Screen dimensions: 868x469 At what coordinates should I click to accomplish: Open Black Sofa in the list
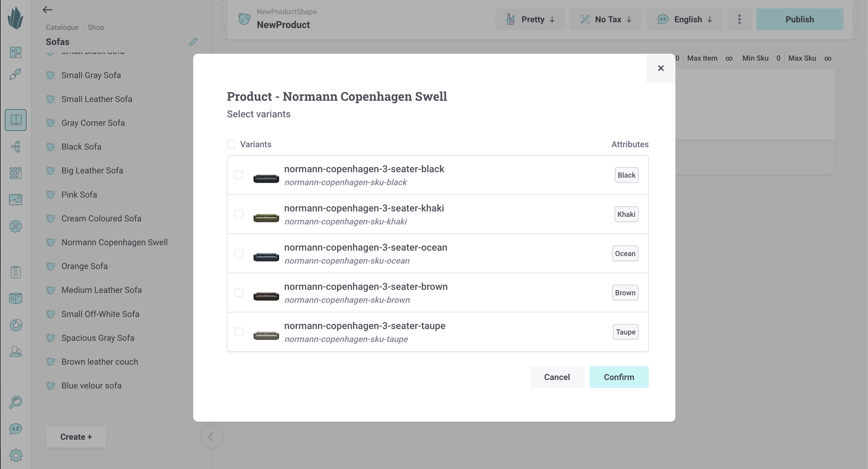81,147
